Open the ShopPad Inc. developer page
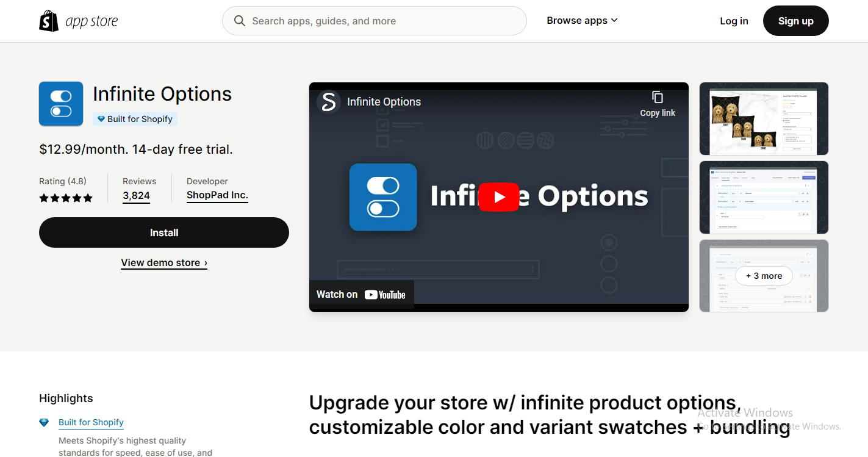The image size is (868, 457). tap(217, 196)
